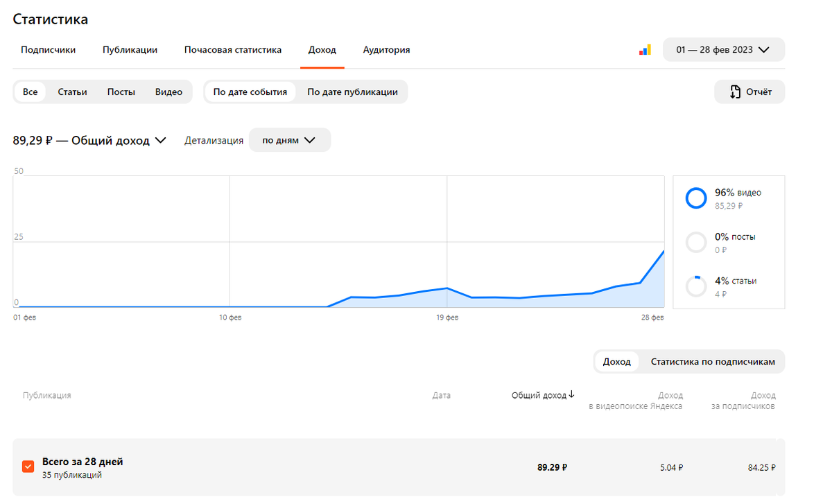
Task: Expand the Общий доход metric dropdown
Action: 89,140
